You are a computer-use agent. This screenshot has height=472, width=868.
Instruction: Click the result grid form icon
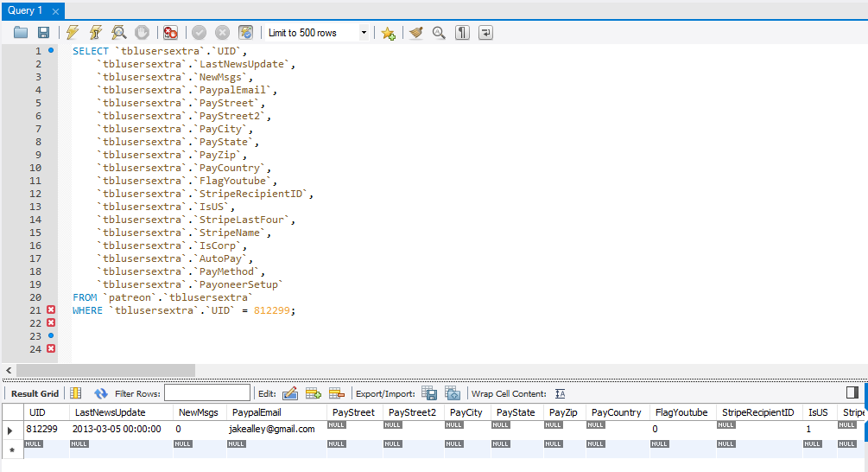76,393
